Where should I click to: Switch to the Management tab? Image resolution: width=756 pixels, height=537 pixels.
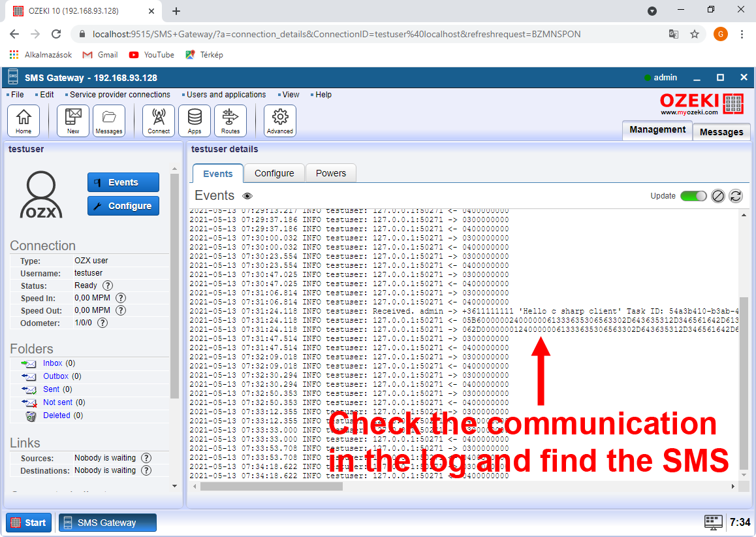click(657, 130)
